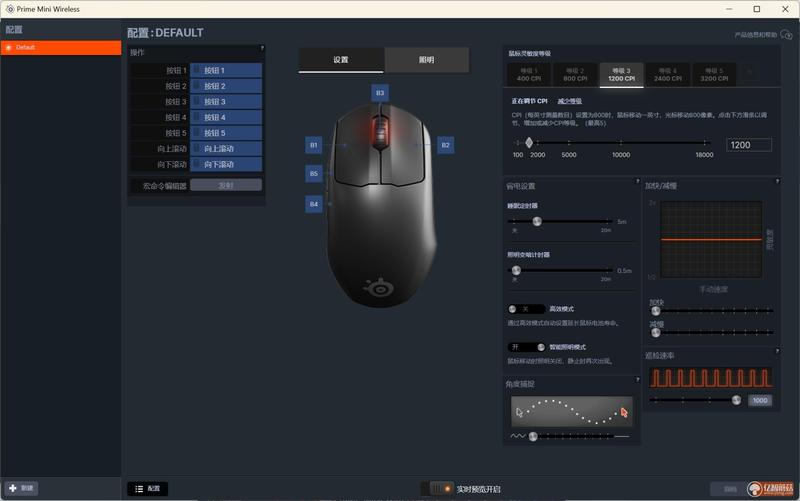Click the 宏命令编辑器 label
800x501 pixels.
[x=164, y=186]
